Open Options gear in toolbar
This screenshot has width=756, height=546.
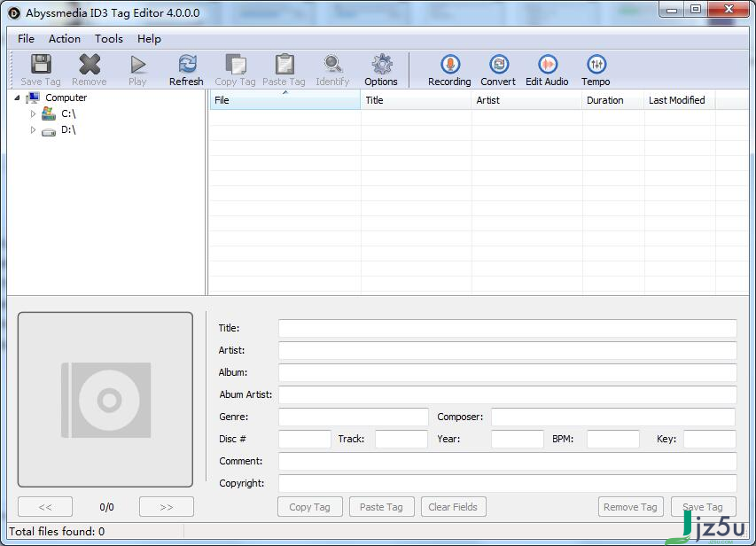[381, 64]
